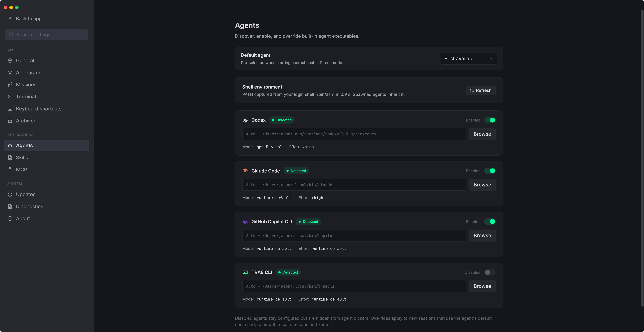This screenshot has height=332, width=644.
Task: Click the Archived box icon
Action: 10,121
